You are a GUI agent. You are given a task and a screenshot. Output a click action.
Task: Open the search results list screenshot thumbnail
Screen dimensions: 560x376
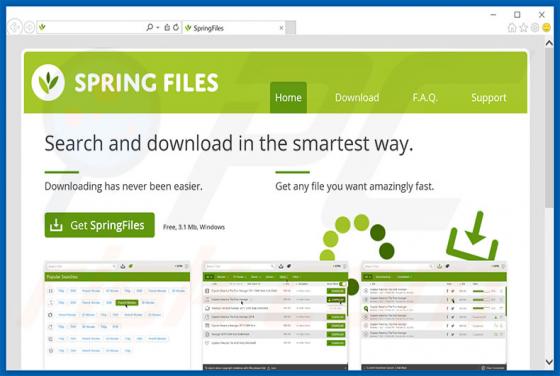pyautogui.click(x=275, y=315)
